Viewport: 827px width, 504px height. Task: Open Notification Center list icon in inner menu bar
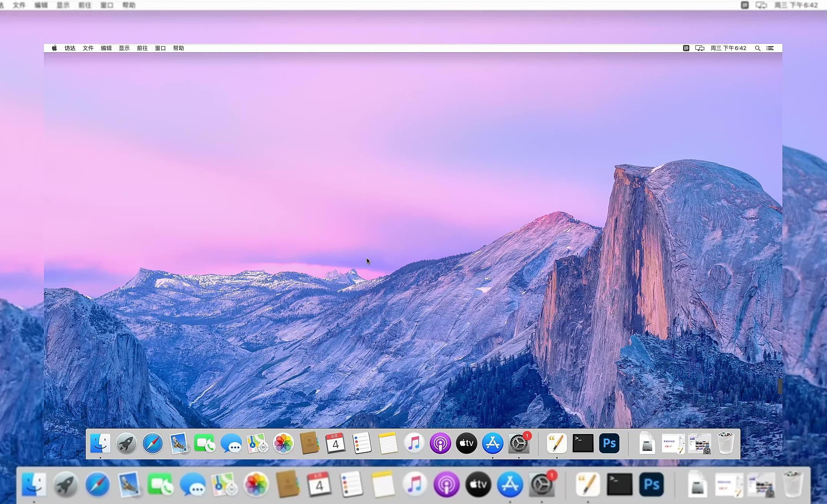[x=770, y=48]
